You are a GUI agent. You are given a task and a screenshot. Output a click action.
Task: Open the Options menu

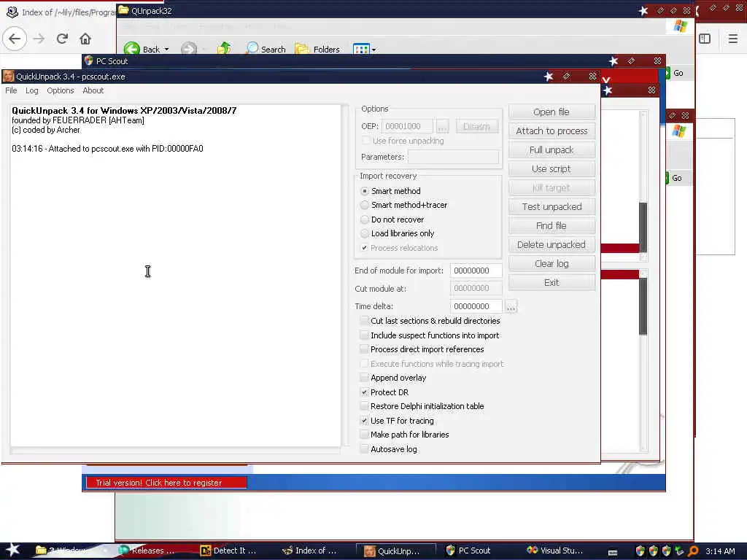[x=60, y=90]
